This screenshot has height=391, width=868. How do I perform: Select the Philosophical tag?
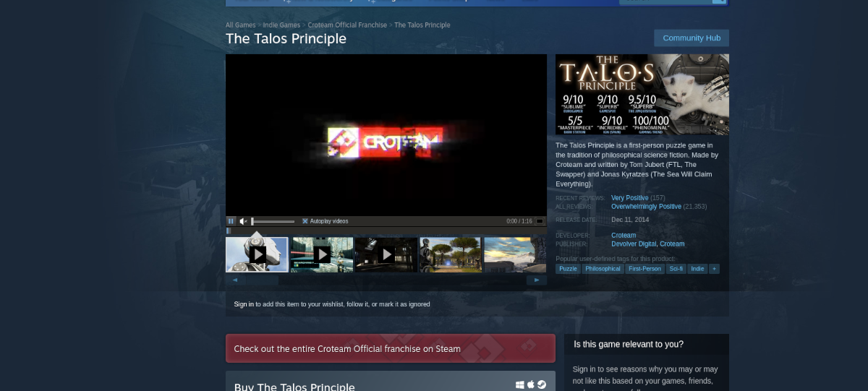coord(603,269)
